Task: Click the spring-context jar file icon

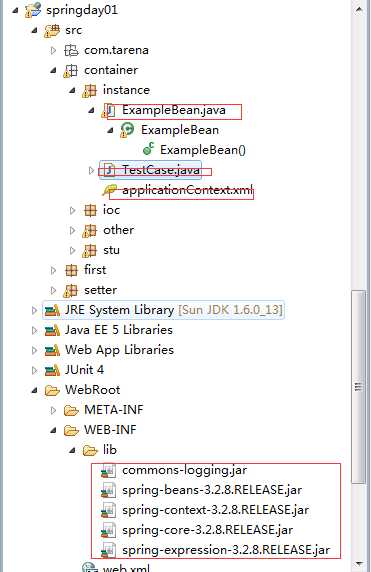Action: [108, 510]
